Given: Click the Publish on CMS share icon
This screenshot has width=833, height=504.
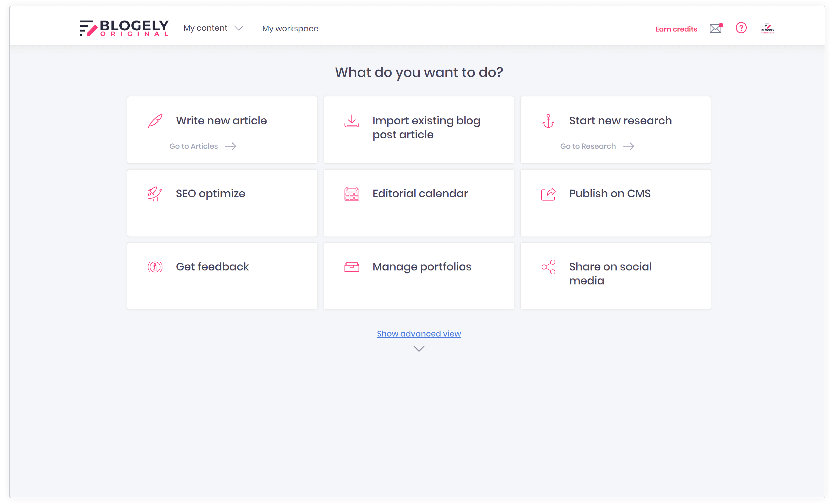Looking at the screenshot, I should click(x=548, y=194).
